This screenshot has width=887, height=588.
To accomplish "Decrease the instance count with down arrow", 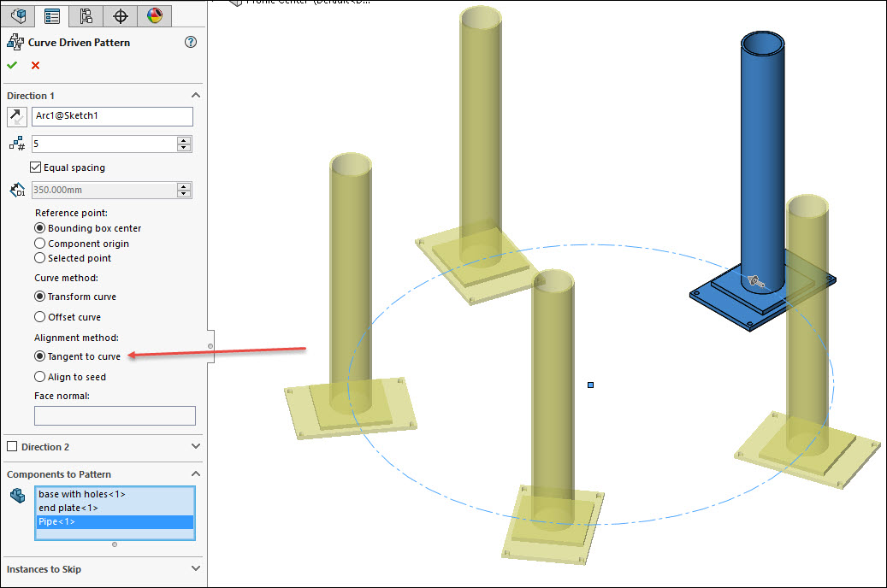I will click(184, 148).
